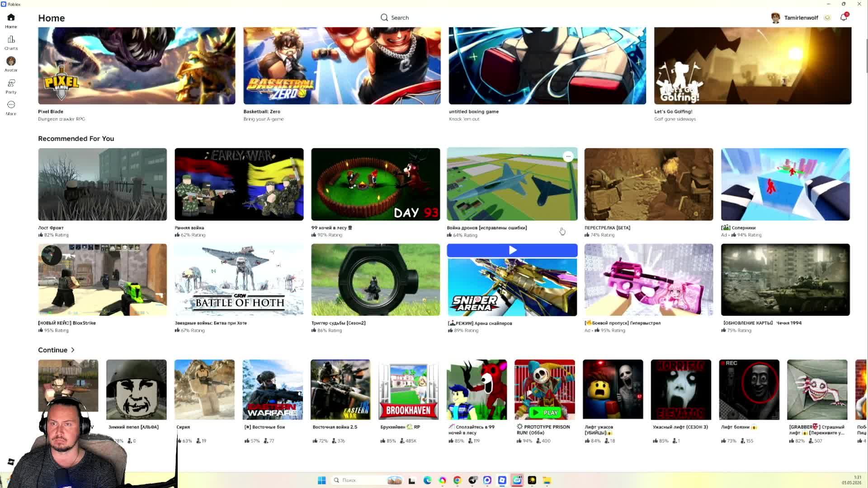This screenshot has width=868, height=488.
Task: Open the Триггер судьбы scope thumbnail
Action: click(x=375, y=280)
